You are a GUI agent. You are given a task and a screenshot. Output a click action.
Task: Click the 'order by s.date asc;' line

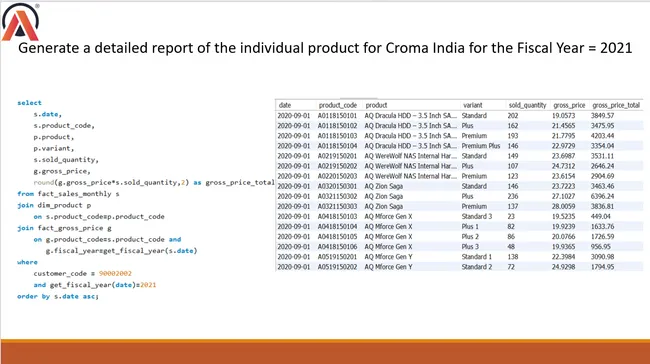click(x=58, y=296)
